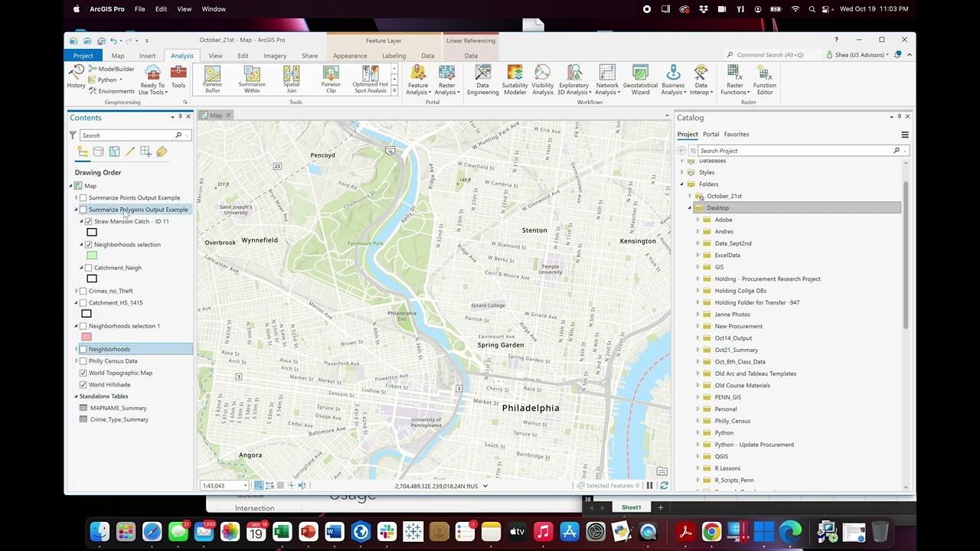Click the Catchment_HS_1415 outline symbol
980x551 pixels.
(87, 314)
